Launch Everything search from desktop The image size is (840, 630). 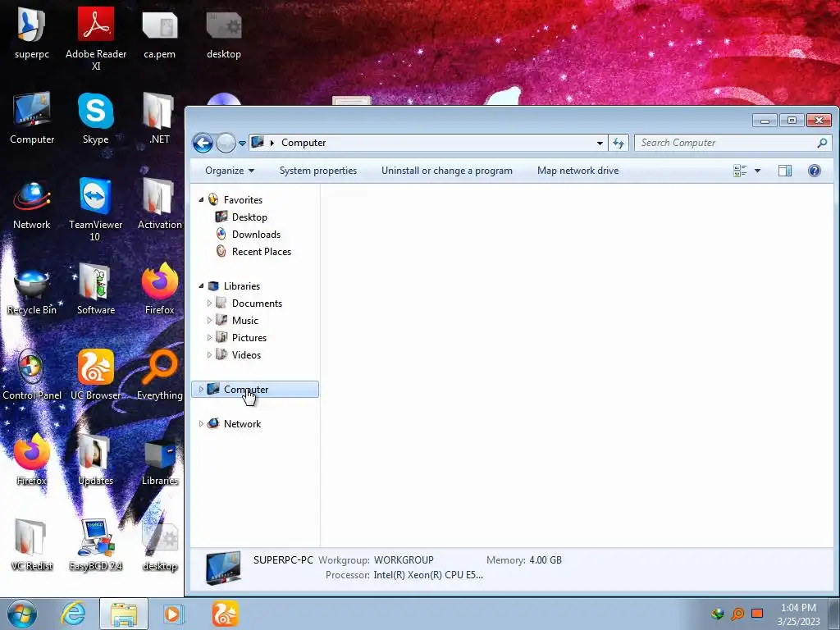pos(160,374)
